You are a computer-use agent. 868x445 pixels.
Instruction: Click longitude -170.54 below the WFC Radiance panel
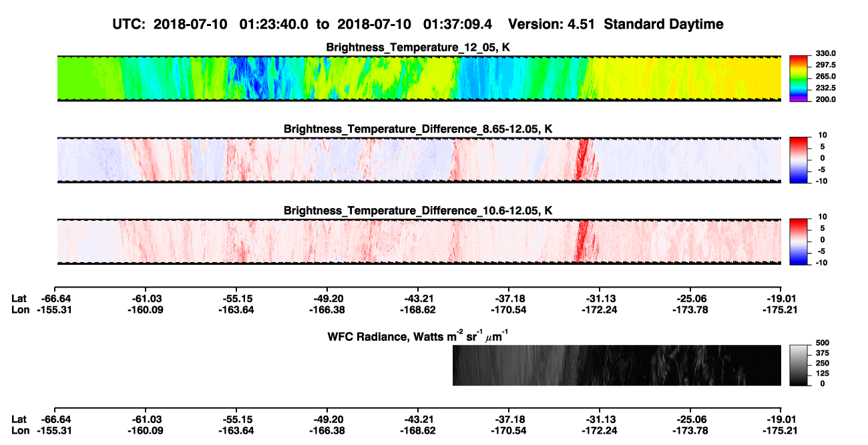(509, 430)
